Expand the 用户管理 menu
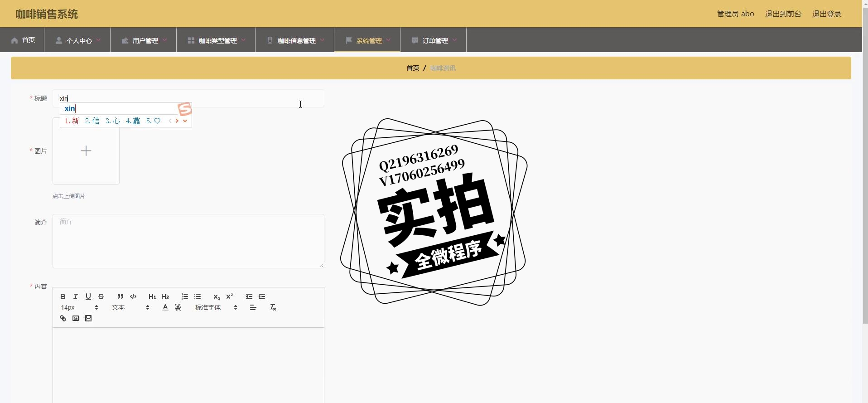868x403 pixels. [x=144, y=40]
